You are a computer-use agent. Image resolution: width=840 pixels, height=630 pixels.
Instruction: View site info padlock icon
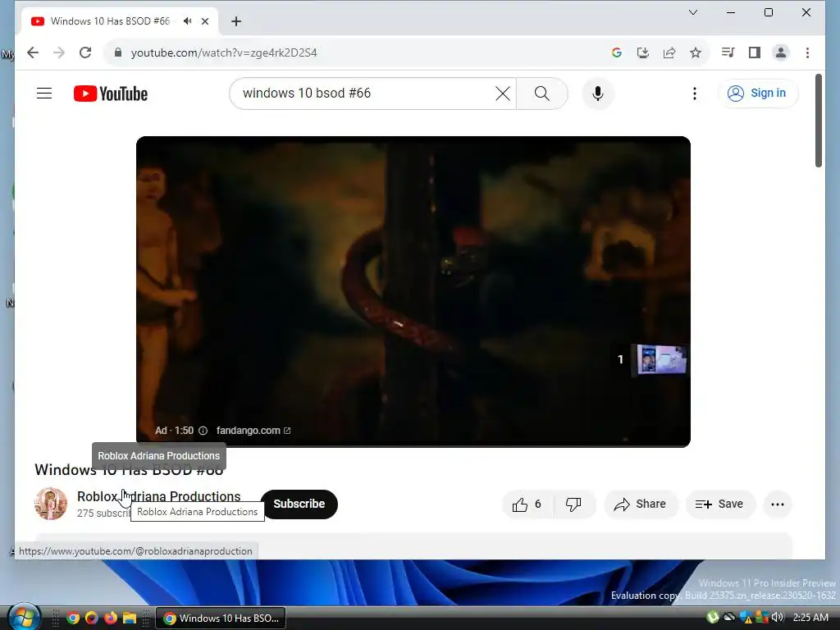(118, 52)
